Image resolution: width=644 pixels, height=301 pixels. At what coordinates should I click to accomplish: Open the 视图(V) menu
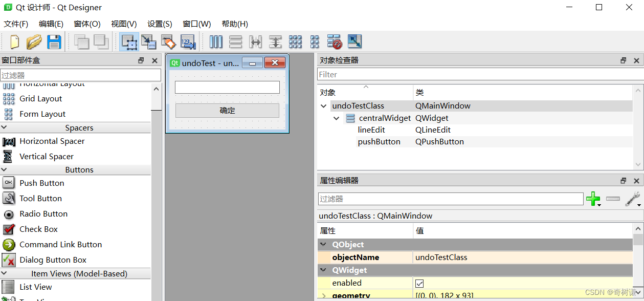pyautogui.click(x=123, y=24)
